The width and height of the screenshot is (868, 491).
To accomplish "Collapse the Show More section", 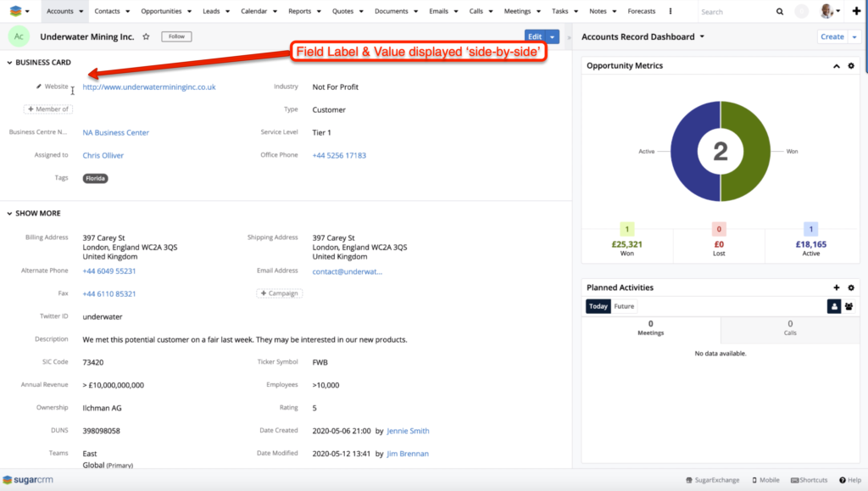I will coord(9,213).
